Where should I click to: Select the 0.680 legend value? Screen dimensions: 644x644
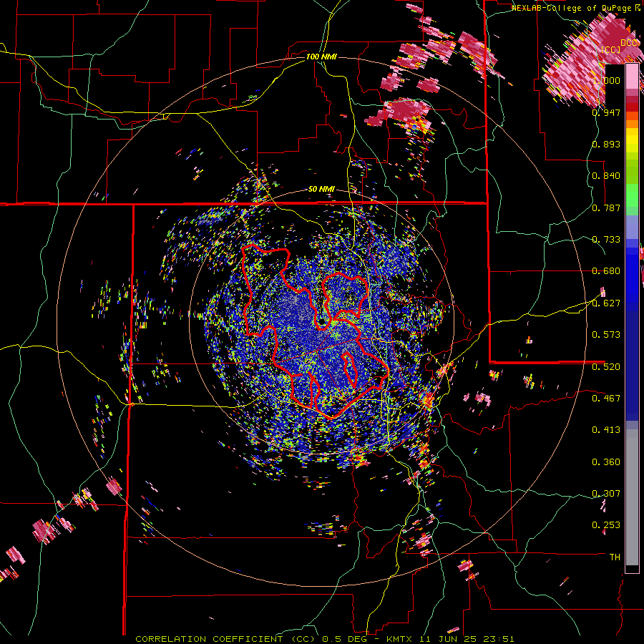[606, 271]
